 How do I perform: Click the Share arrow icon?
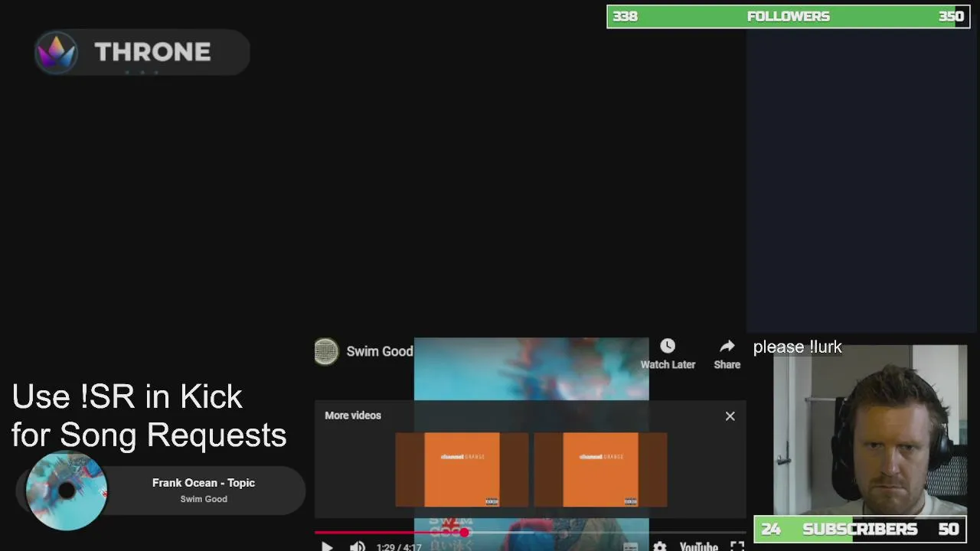[x=727, y=347]
